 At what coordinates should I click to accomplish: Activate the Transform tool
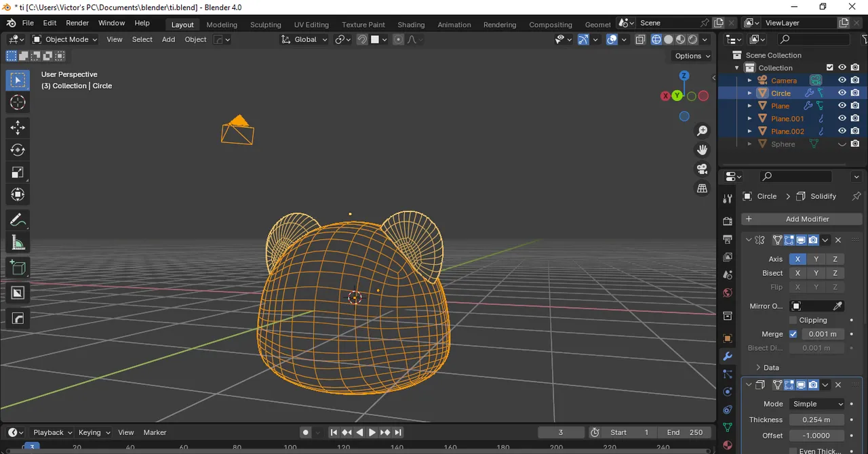click(x=18, y=194)
